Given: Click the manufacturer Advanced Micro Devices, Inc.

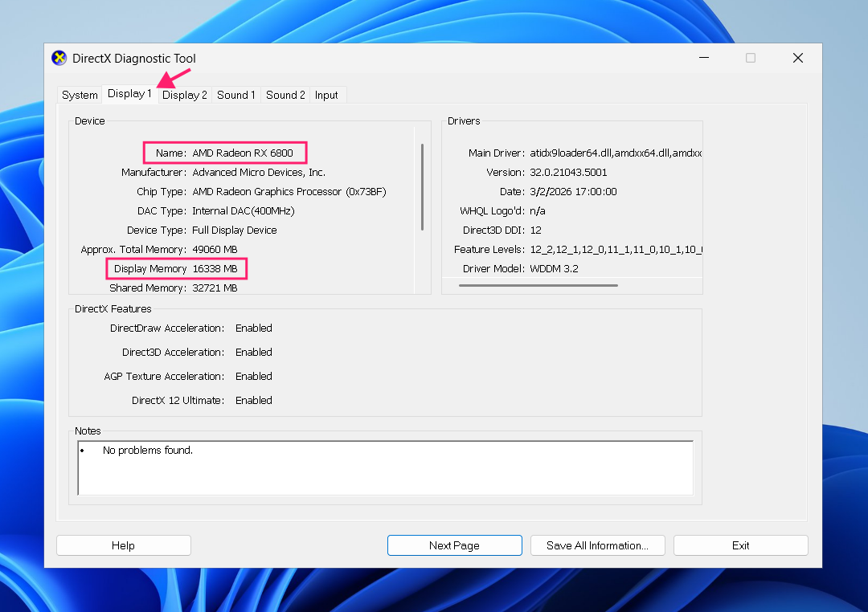Looking at the screenshot, I should (x=259, y=173).
